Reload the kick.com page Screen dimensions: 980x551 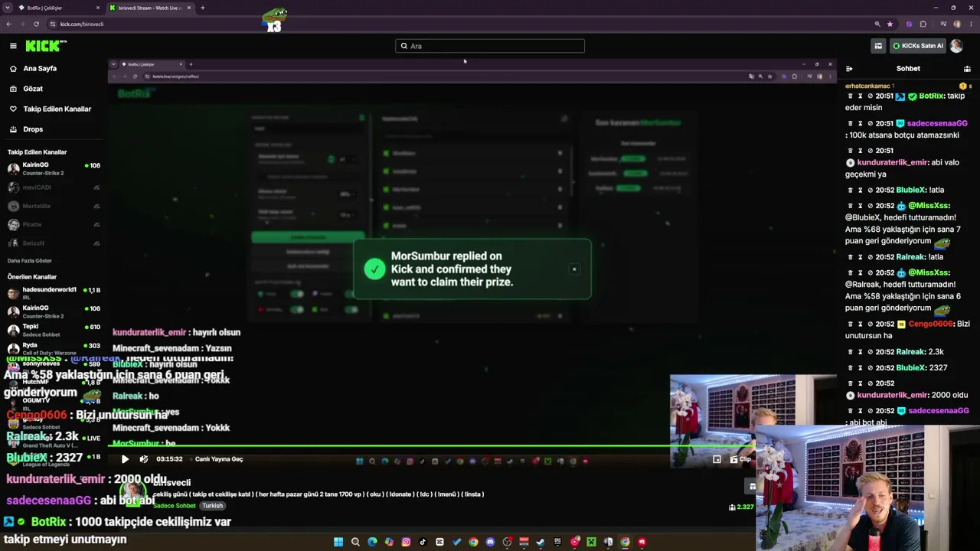click(x=36, y=24)
